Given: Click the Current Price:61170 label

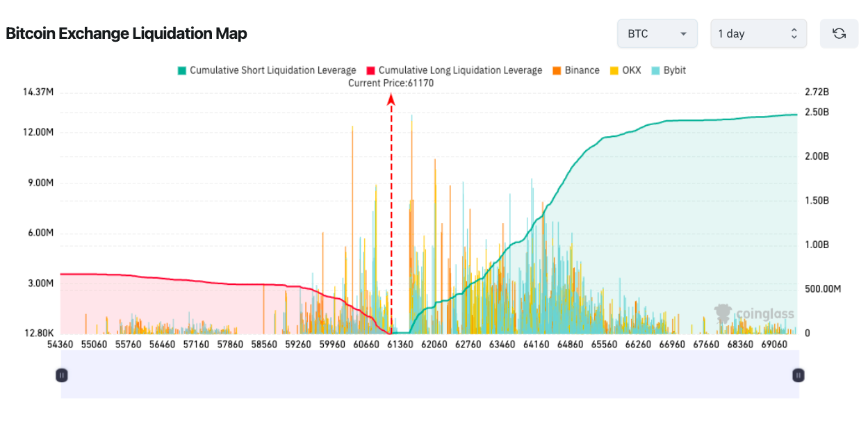Looking at the screenshot, I should pyautogui.click(x=391, y=83).
